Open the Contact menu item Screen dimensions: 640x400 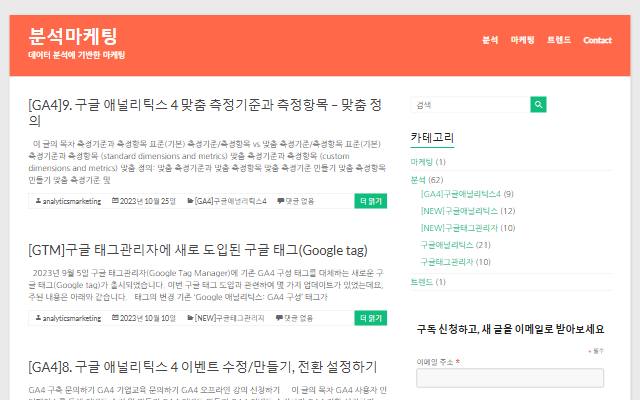click(597, 40)
